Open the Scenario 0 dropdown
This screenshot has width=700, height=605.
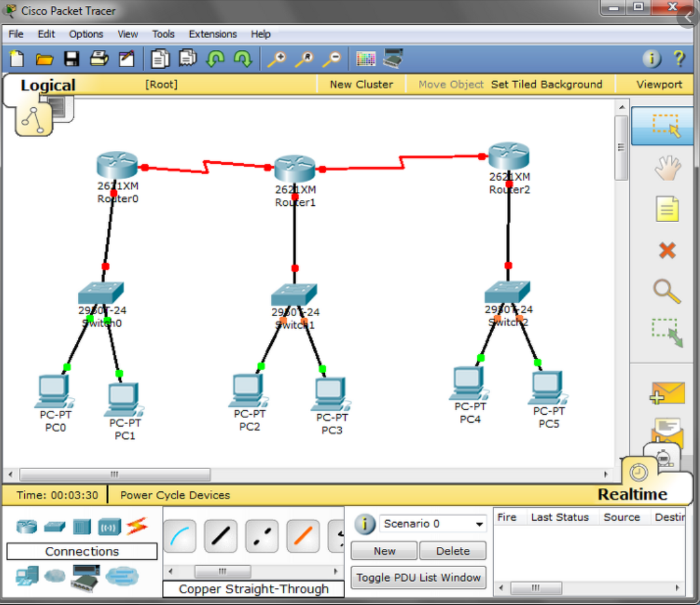tap(432, 523)
